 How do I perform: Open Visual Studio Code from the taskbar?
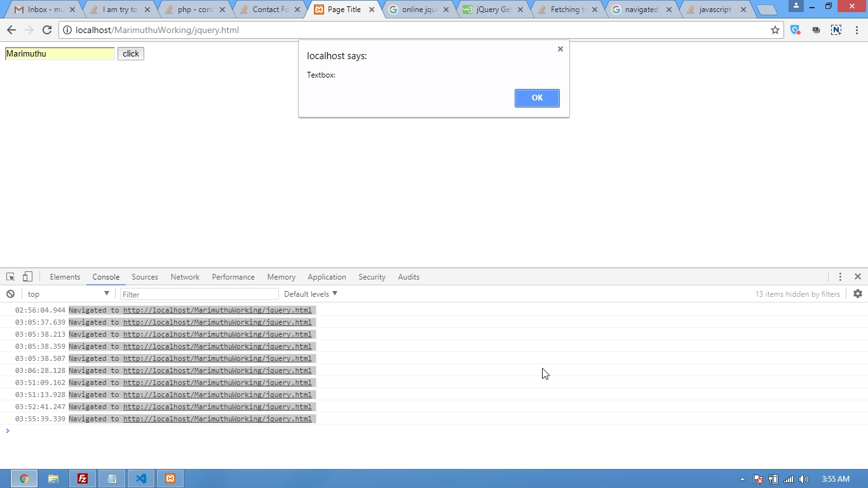pyautogui.click(x=140, y=478)
